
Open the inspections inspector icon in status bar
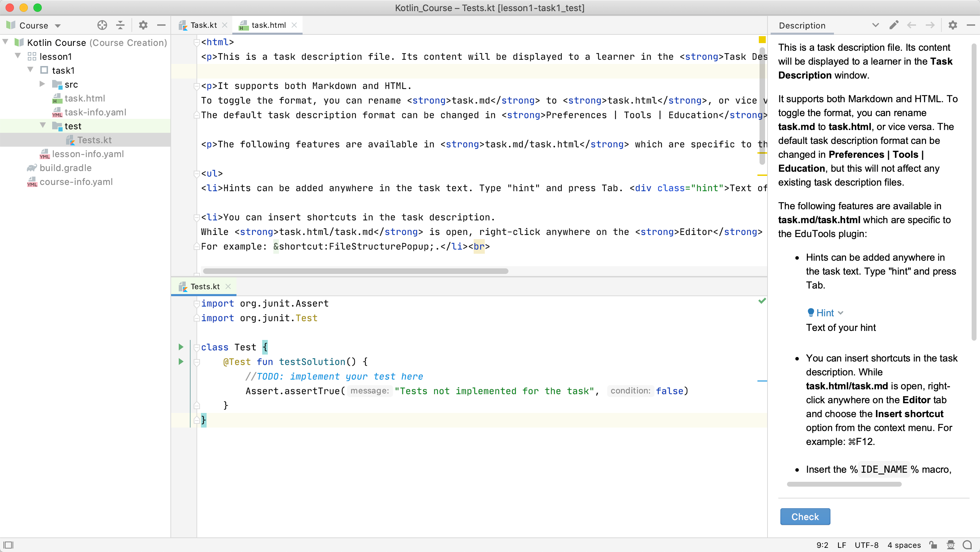coord(951,545)
